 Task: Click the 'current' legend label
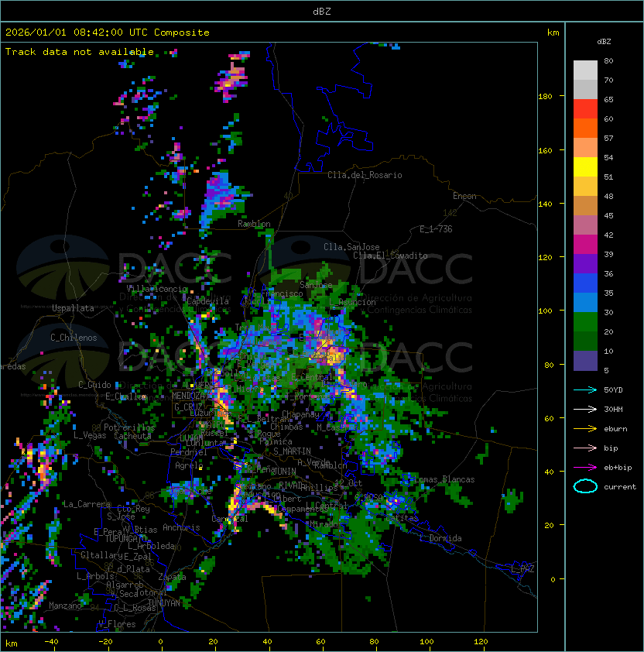coord(620,486)
